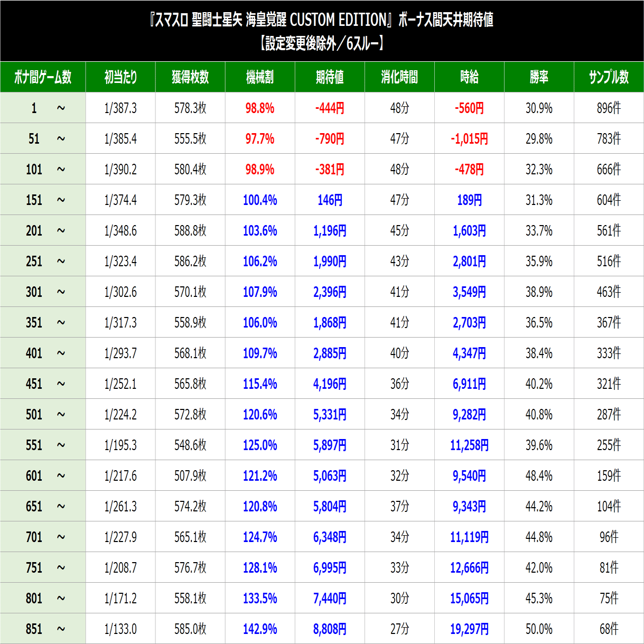
Task: Select the sample count 68件
Action: 609,629
